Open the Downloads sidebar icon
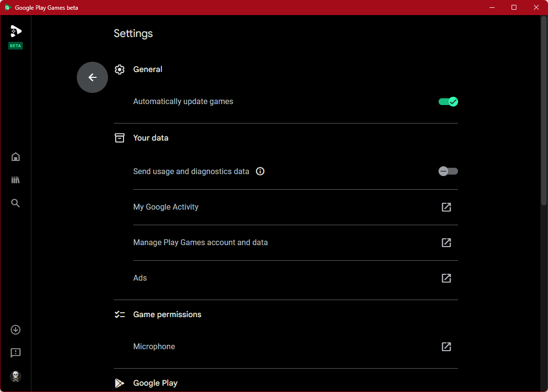This screenshot has width=548, height=392. point(16,330)
